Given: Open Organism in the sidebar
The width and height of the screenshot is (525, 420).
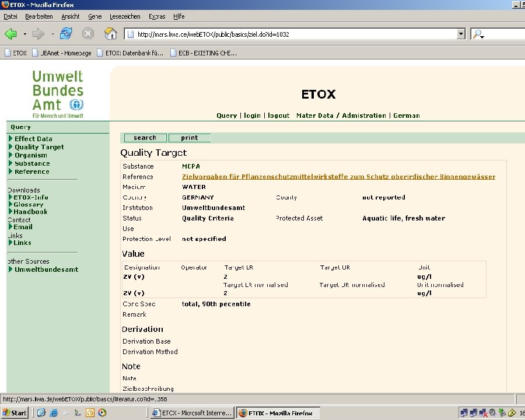Looking at the screenshot, I should [31, 155].
